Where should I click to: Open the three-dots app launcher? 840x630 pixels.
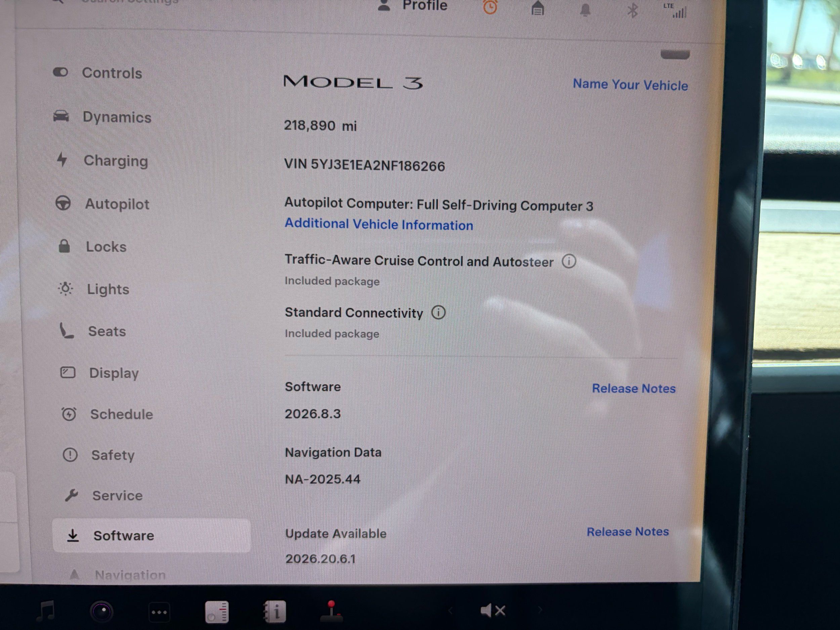pos(159,612)
